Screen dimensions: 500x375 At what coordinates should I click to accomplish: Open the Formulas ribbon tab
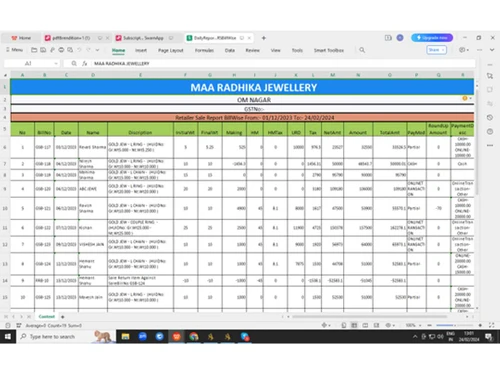[204, 50]
